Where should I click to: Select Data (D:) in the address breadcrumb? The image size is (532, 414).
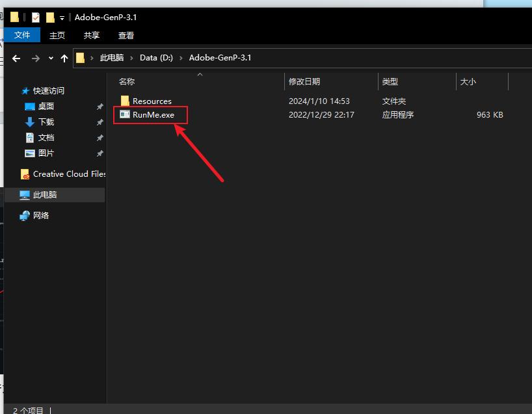156,58
